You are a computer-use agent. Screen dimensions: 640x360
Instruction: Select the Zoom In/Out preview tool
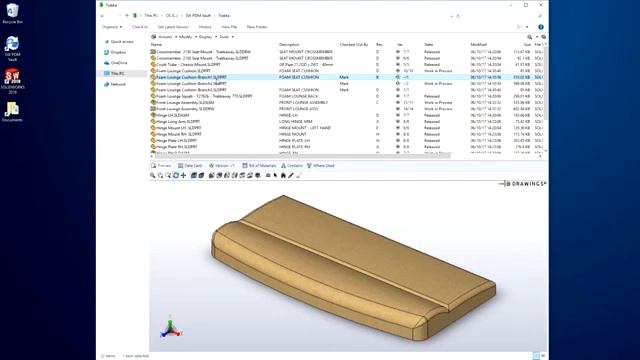click(x=168, y=176)
